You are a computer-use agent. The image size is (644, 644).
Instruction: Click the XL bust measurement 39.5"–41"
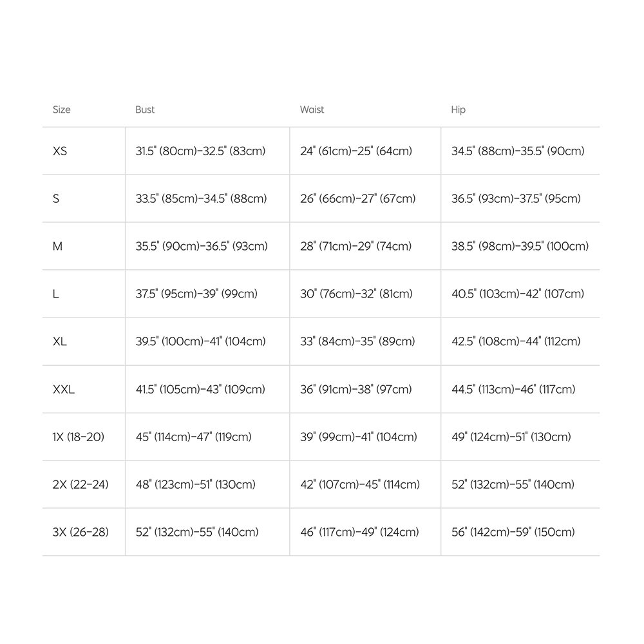pyautogui.click(x=200, y=342)
